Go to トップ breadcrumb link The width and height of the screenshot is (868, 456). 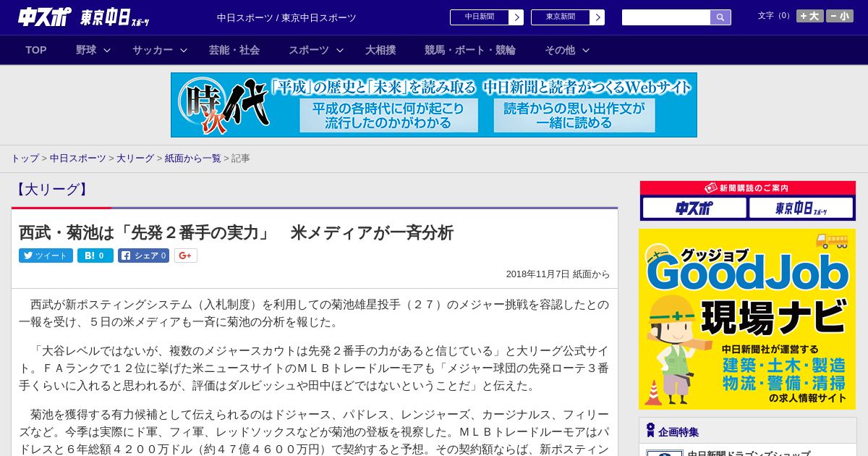[25, 158]
